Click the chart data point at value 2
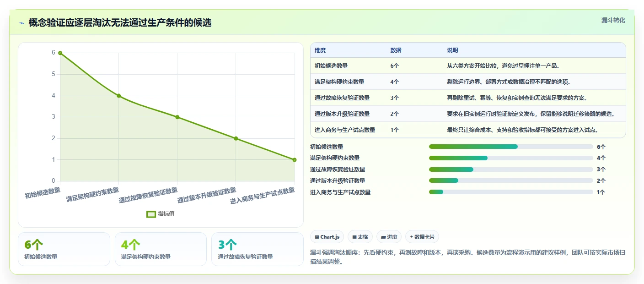Image resolution: width=644 pixels, height=284 pixels. [236, 138]
